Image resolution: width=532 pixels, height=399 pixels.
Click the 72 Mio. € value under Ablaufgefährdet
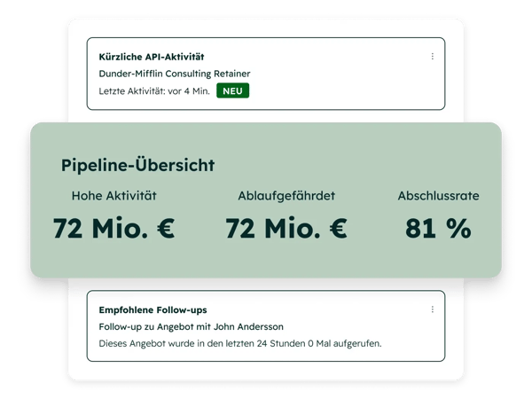point(286,229)
